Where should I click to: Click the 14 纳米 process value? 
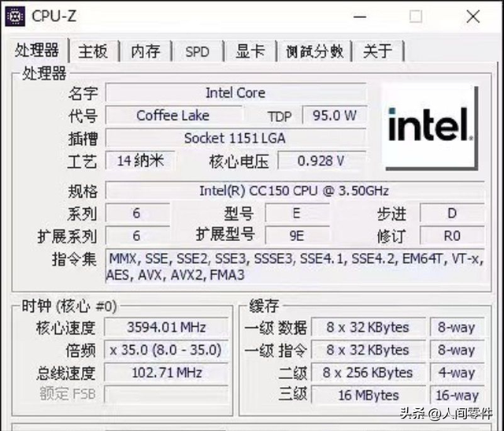point(140,161)
